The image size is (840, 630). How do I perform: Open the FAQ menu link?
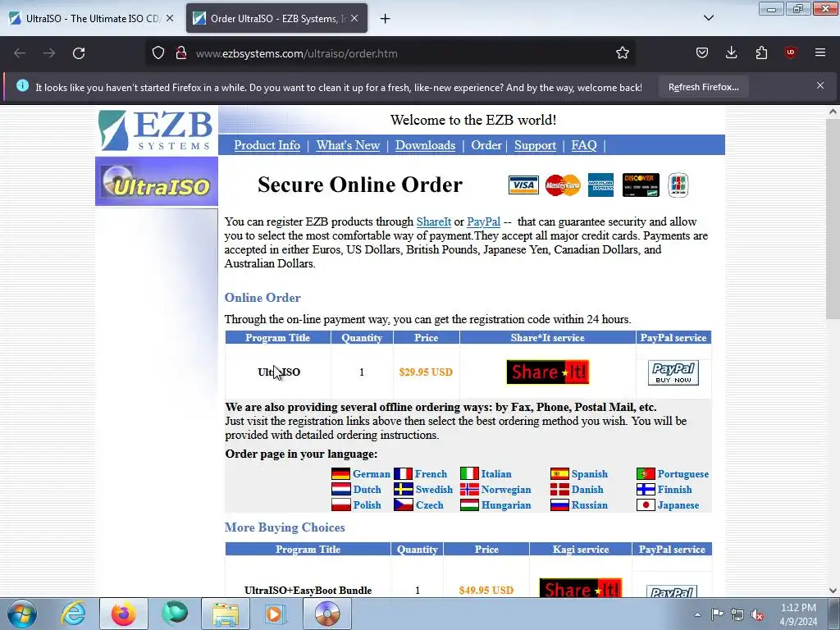point(583,145)
